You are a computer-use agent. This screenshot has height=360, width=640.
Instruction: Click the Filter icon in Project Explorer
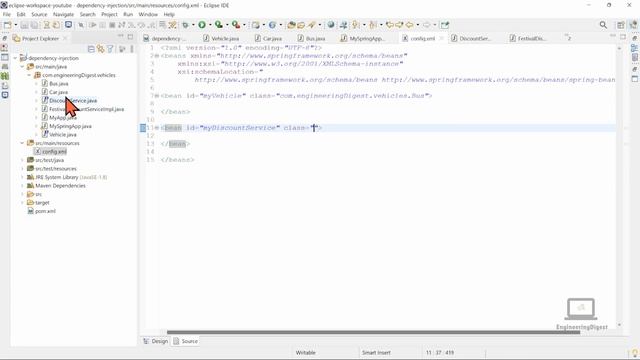tap(110, 49)
